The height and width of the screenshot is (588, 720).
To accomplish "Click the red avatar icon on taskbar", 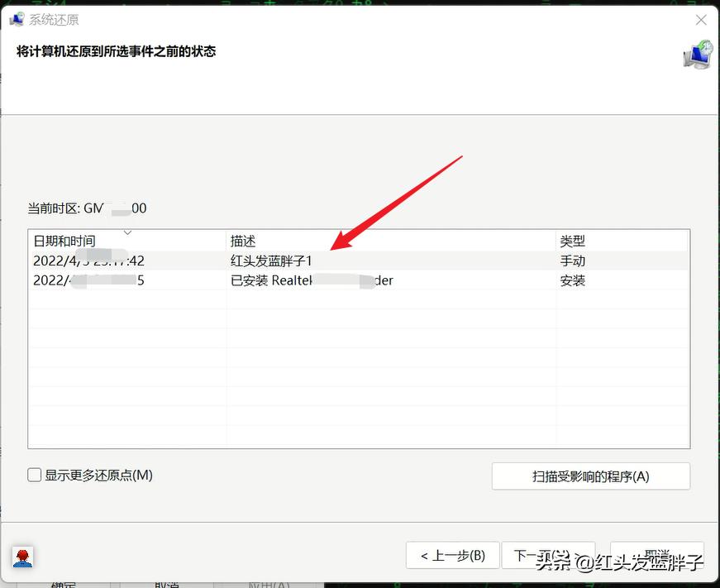I will pos(22,557).
